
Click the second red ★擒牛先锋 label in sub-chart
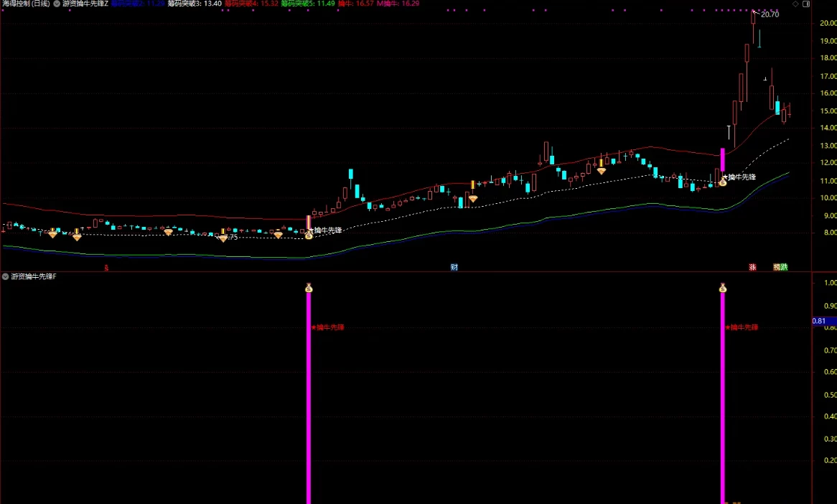pos(742,327)
